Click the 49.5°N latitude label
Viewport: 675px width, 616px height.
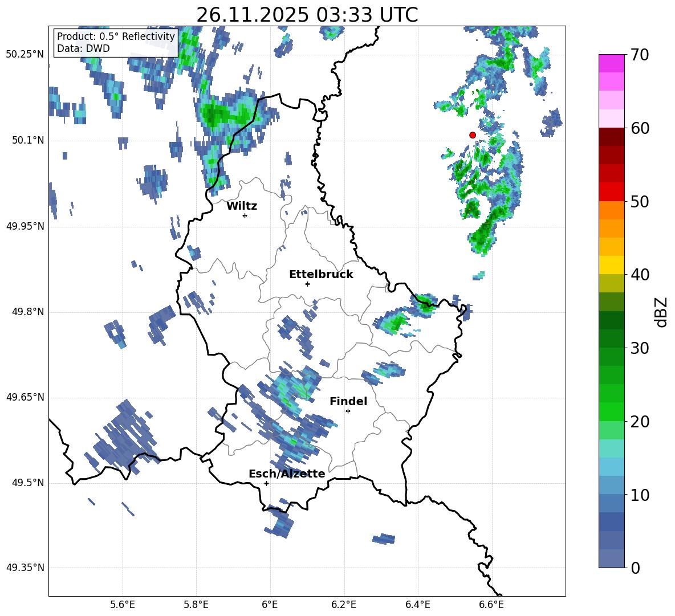(x=28, y=483)
